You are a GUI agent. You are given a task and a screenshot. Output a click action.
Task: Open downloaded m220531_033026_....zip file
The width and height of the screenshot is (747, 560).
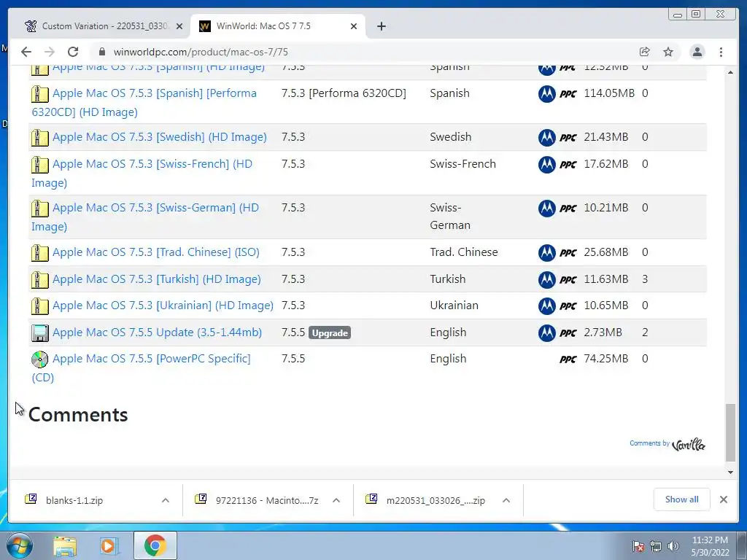pyautogui.click(x=436, y=500)
